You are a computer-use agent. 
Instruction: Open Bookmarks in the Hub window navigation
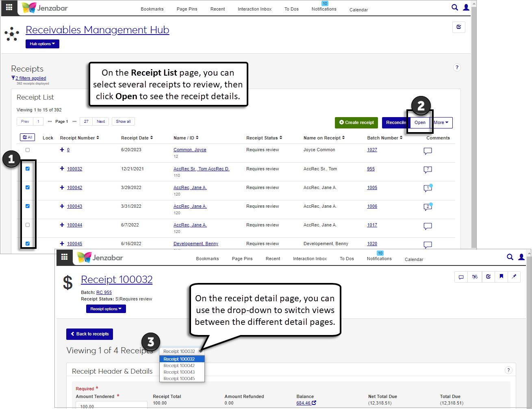[152, 9]
